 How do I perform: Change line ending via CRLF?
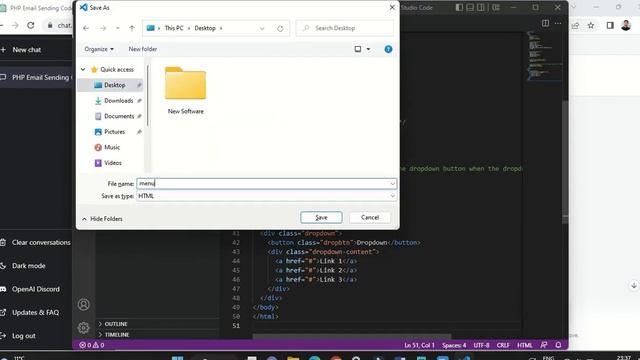(503, 345)
